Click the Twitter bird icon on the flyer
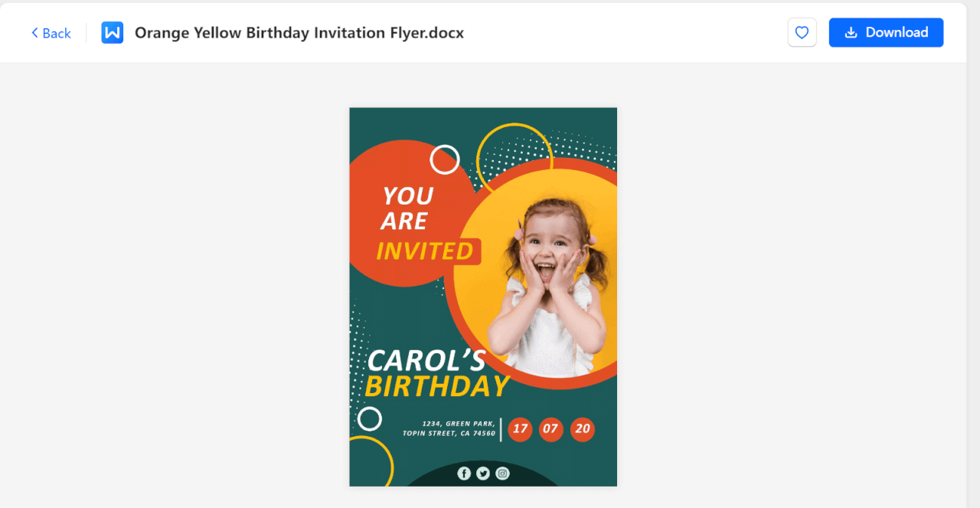The height and width of the screenshot is (508, 980). coord(483,474)
